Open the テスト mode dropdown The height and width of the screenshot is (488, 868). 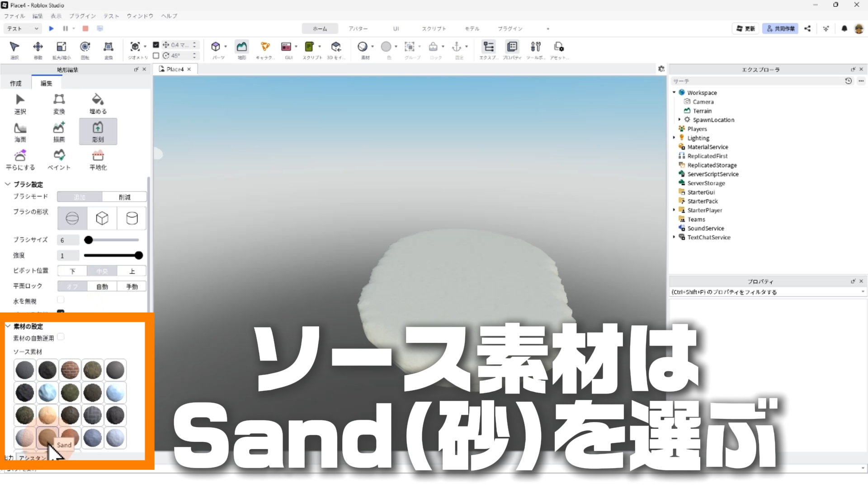[23, 28]
